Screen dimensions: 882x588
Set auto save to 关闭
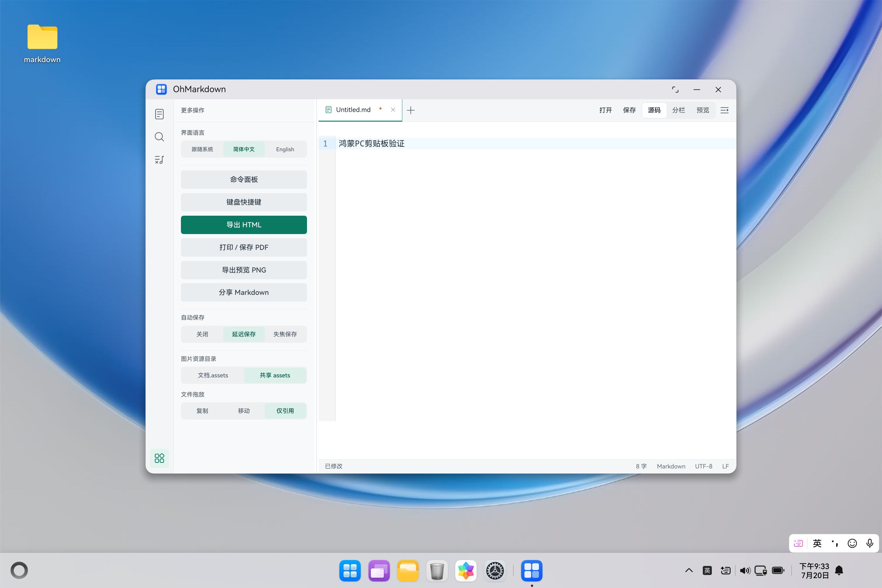point(202,334)
